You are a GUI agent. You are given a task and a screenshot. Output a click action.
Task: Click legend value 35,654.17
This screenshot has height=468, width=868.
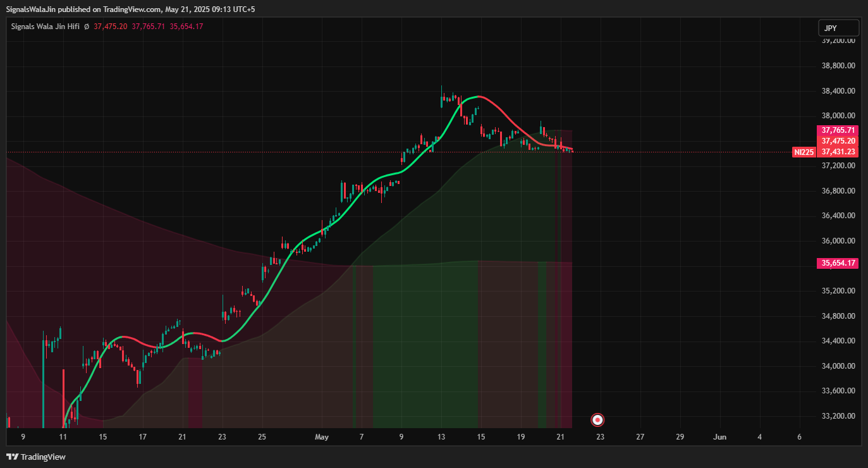click(x=186, y=27)
